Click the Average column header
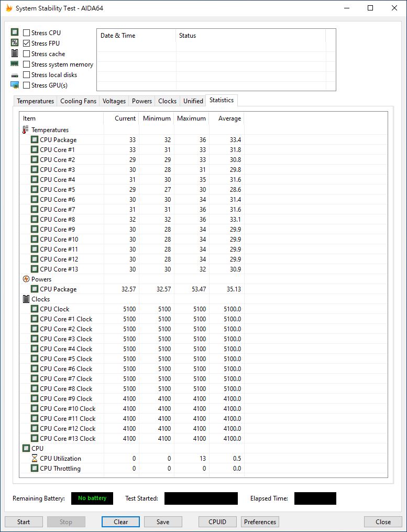 [x=227, y=118]
